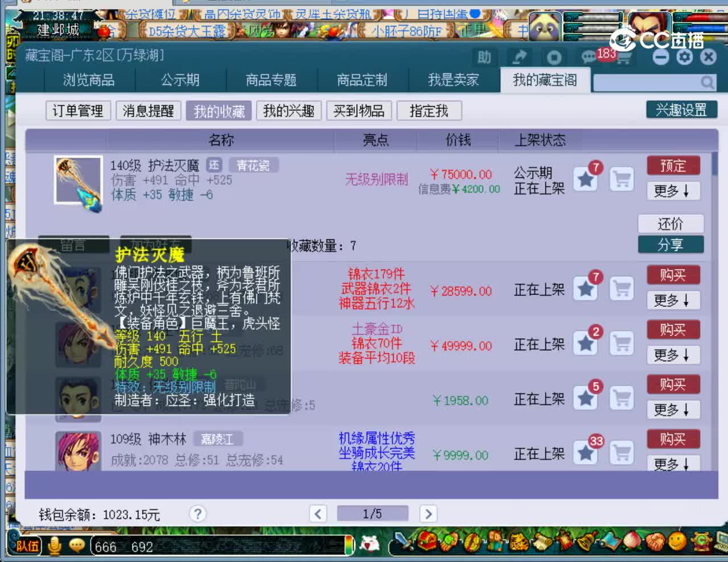The image size is (728, 562).
Task: Add the ￥49999.00 listing to cart
Action: 622,344
